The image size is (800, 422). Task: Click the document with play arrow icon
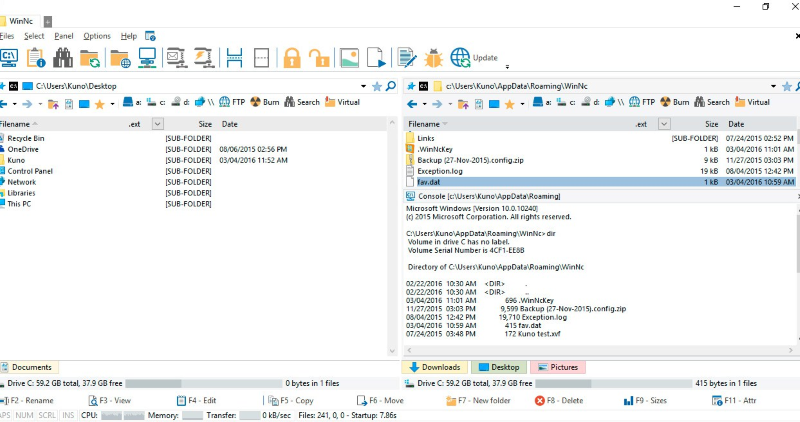pos(376,58)
